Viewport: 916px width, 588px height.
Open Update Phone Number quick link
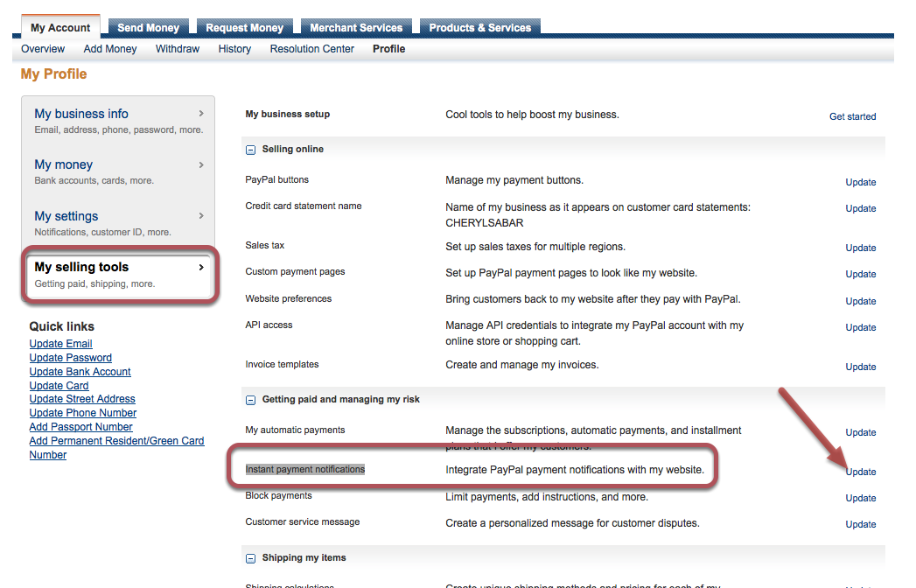coord(83,413)
